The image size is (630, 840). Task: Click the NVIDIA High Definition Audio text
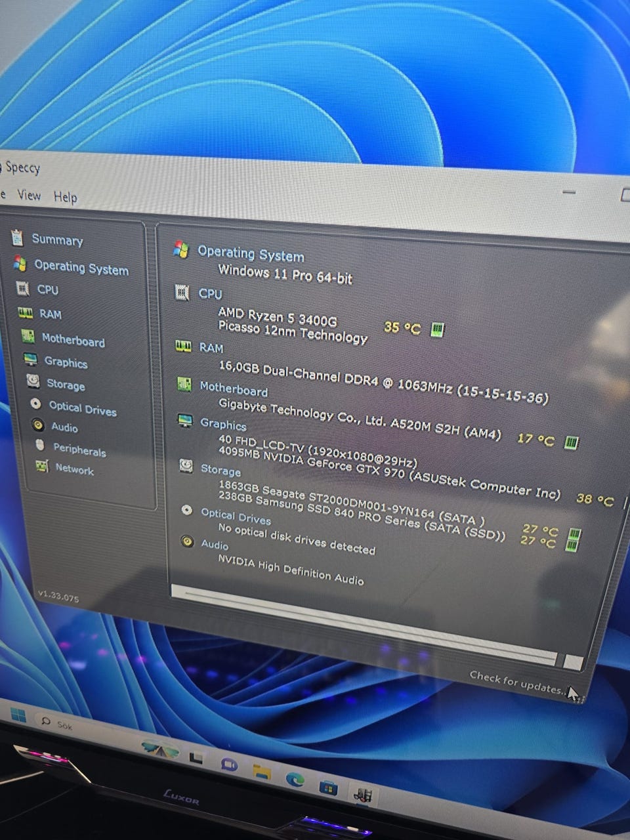[x=291, y=570]
